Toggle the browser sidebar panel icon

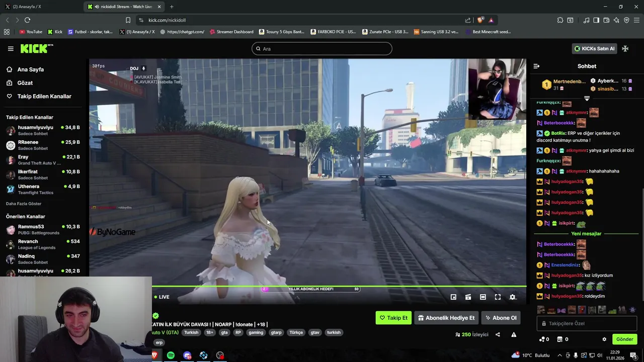click(x=596, y=20)
